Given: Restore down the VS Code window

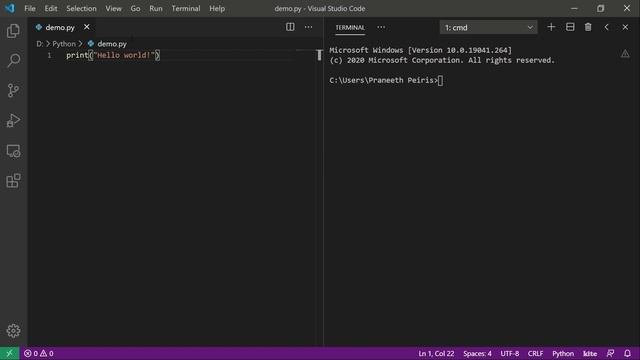Looking at the screenshot, I should (x=600, y=9).
